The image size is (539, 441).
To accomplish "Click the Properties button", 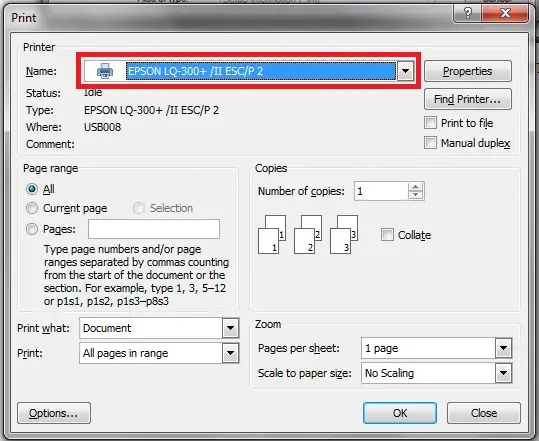I will point(468,71).
